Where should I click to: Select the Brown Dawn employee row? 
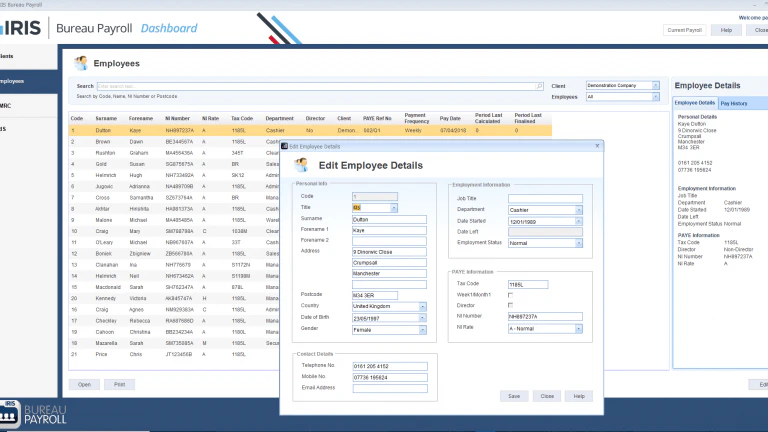174,142
